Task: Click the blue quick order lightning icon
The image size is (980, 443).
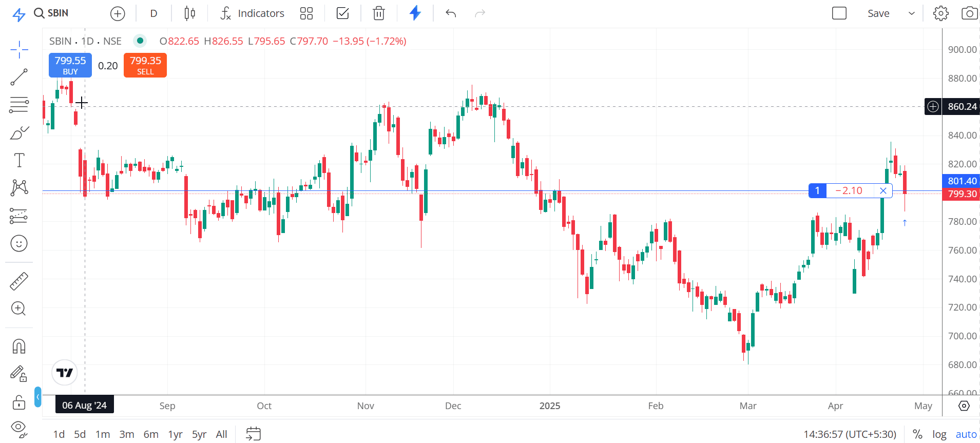Action: click(x=415, y=13)
